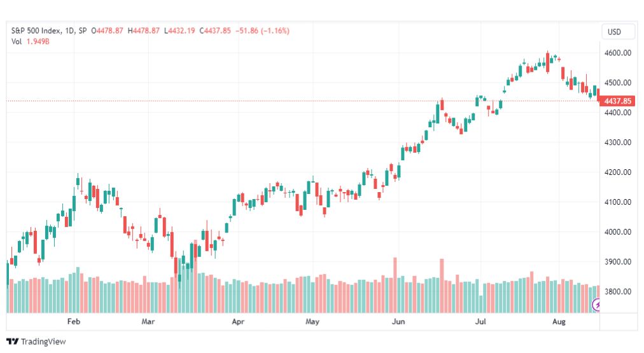644x353 pixels.
Task: Click the close price value C4437.85
Action: click(215, 31)
